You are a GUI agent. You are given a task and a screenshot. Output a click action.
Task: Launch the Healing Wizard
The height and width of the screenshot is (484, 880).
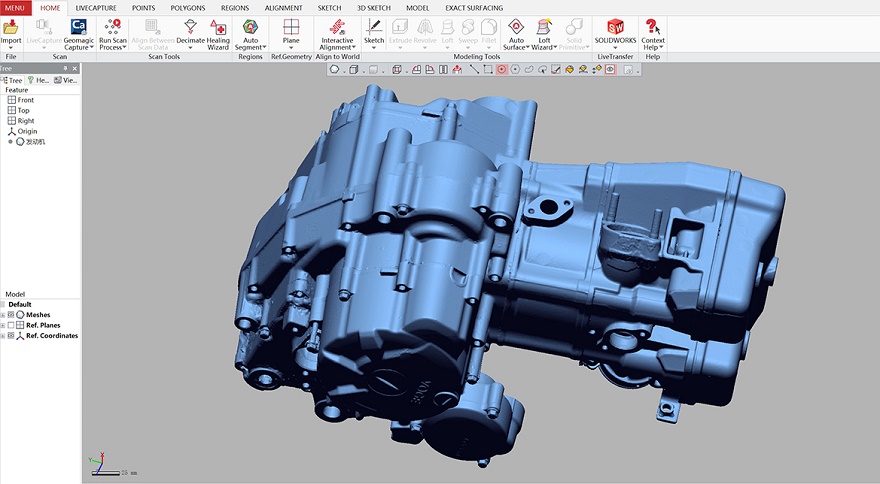(218, 28)
